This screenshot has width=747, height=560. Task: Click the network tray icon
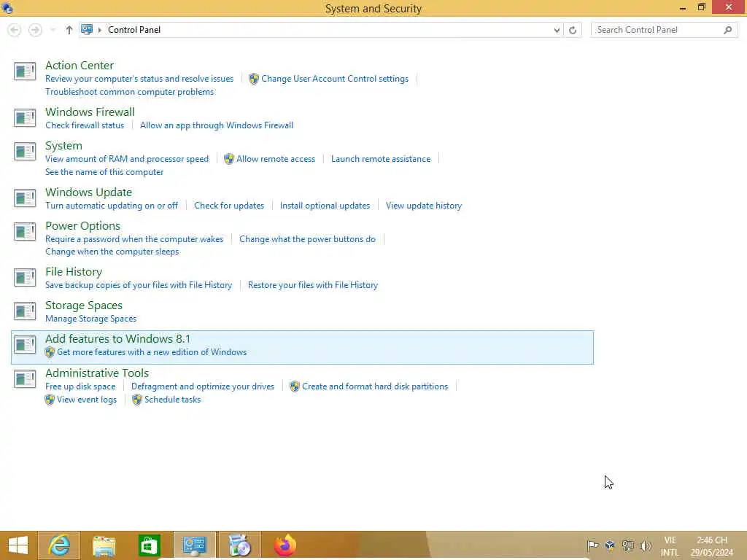pyautogui.click(x=628, y=545)
